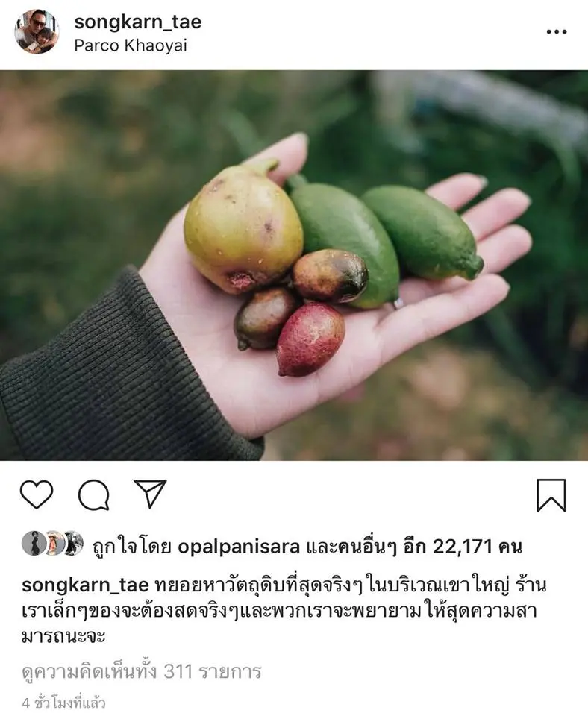Screen dimensions: 588x716
Task: Tap the third liker avatar in the likes row
Action: click(x=72, y=544)
